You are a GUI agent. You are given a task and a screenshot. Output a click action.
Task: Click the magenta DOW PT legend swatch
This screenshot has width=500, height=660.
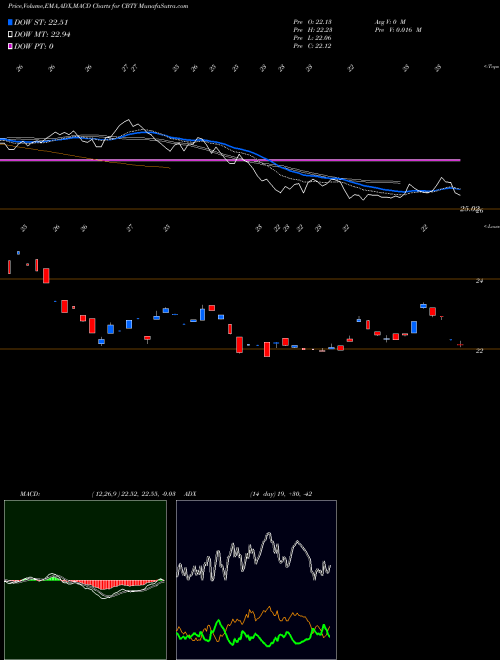point(11,46)
